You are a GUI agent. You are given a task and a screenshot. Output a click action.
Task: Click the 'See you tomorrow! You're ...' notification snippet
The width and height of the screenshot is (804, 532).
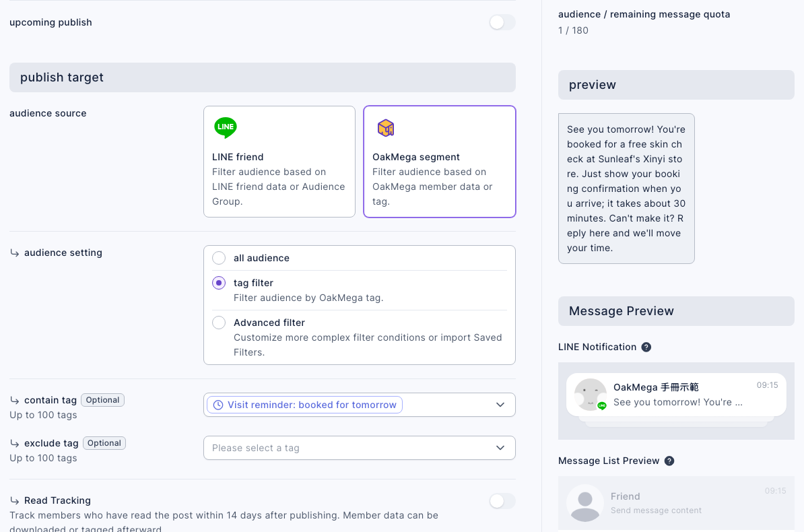678,402
